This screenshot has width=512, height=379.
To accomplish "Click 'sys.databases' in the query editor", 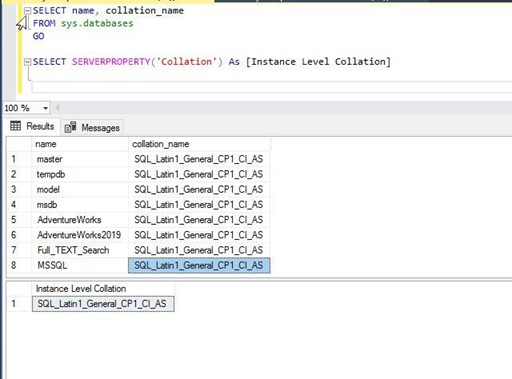I will click(97, 24).
